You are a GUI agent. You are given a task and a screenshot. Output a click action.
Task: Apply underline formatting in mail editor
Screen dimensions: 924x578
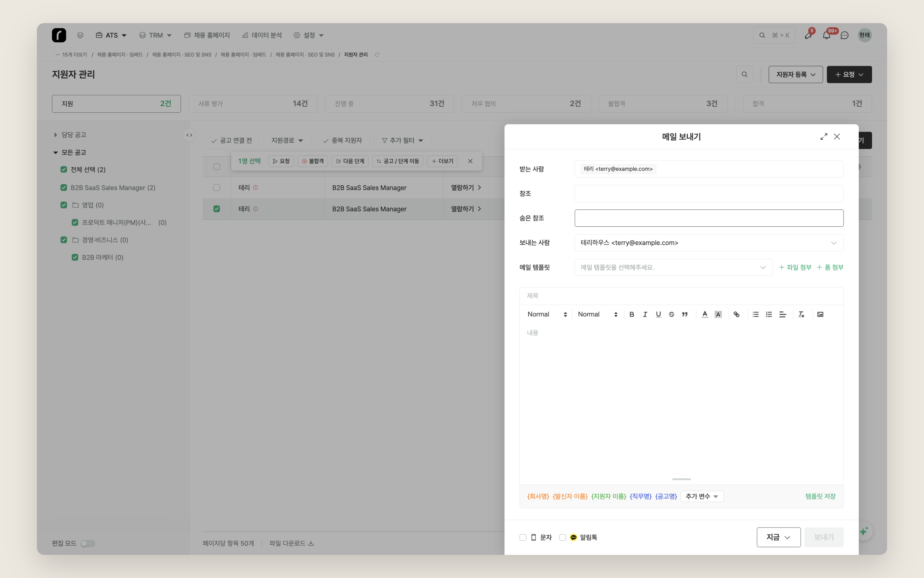(x=658, y=314)
